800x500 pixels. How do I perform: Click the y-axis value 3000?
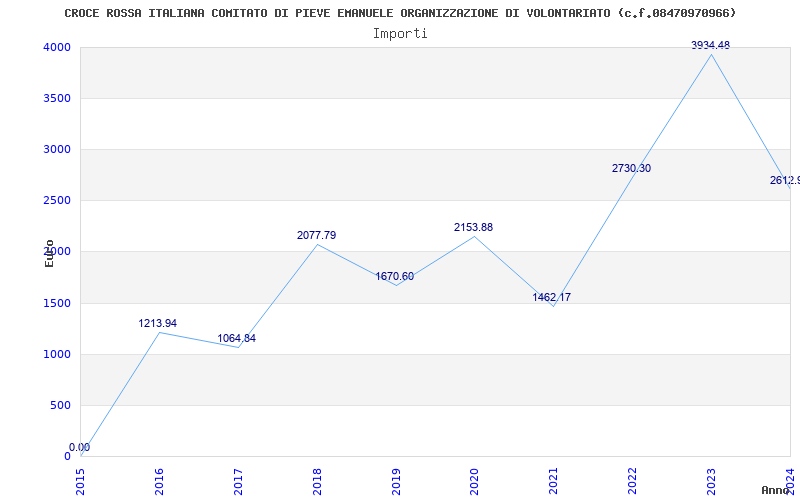57,149
